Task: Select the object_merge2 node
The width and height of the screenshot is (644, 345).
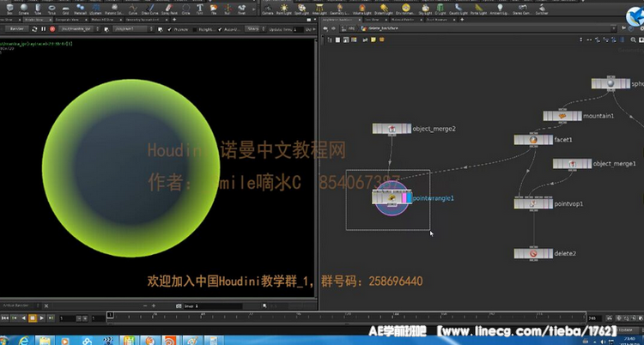Action: point(392,129)
